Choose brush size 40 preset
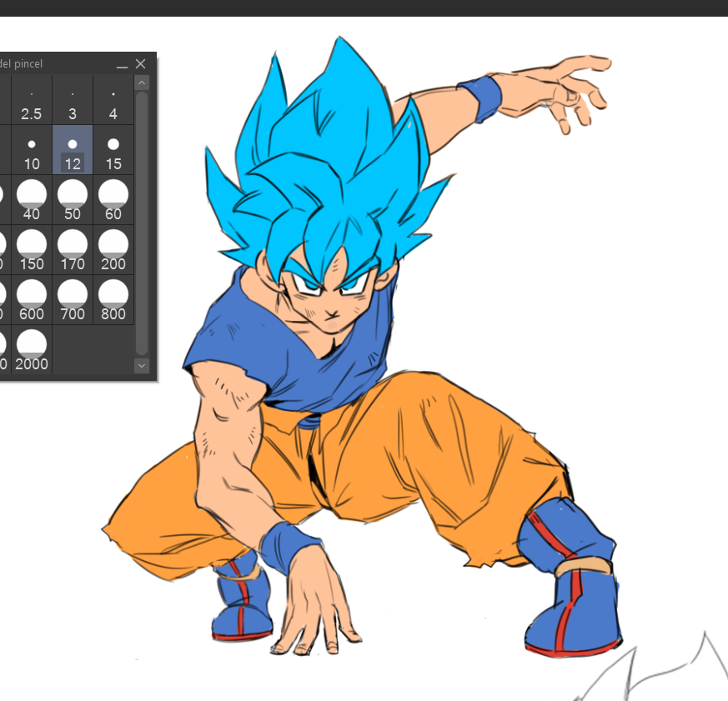This screenshot has height=701, width=728. tap(32, 200)
